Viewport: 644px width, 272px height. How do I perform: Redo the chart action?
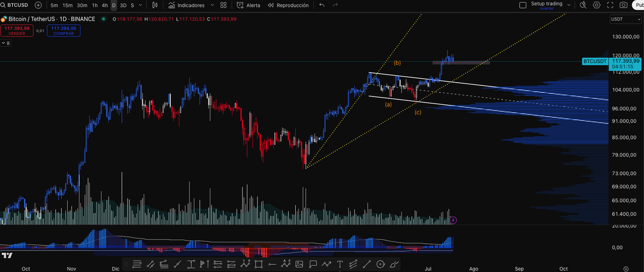(x=335, y=5)
